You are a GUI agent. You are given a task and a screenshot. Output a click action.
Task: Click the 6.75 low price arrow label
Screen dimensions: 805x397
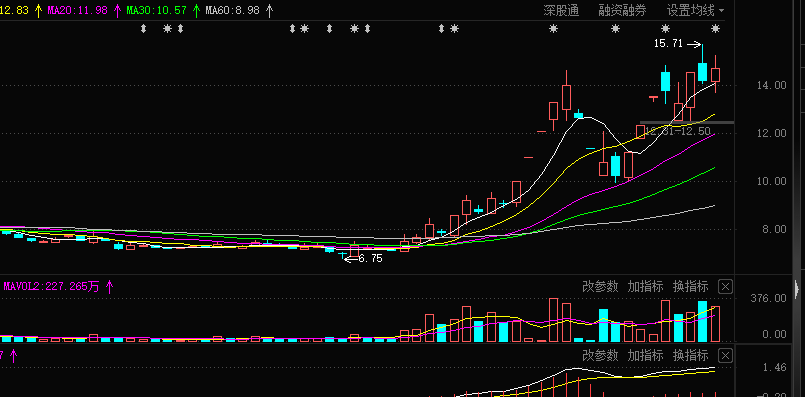click(x=363, y=259)
